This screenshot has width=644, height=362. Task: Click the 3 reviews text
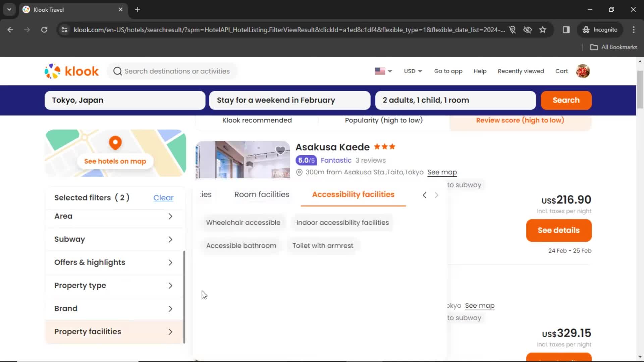tap(370, 161)
